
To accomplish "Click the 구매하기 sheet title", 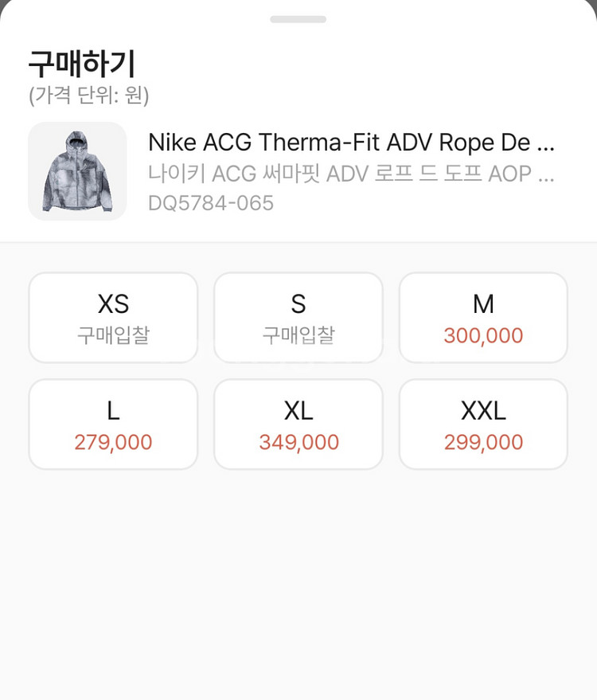I will pyautogui.click(x=82, y=61).
